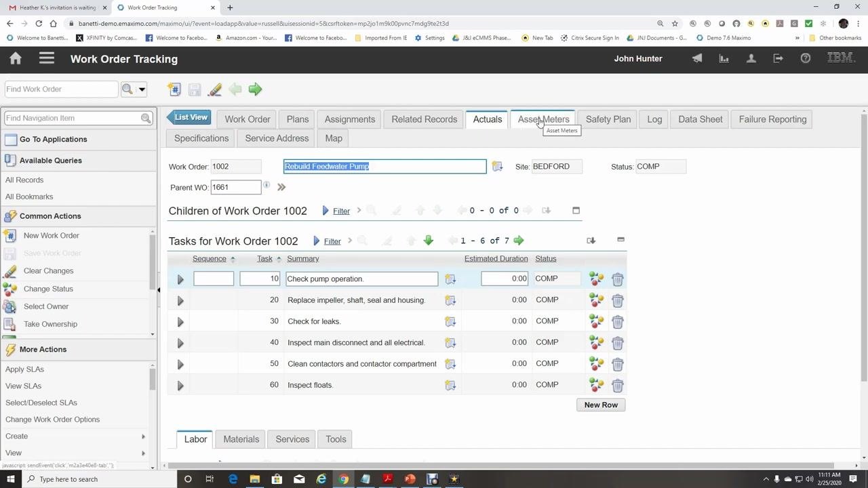This screenshot has height=488, width=868.
Task: Go to next page of tasks table
Action: 519,241
